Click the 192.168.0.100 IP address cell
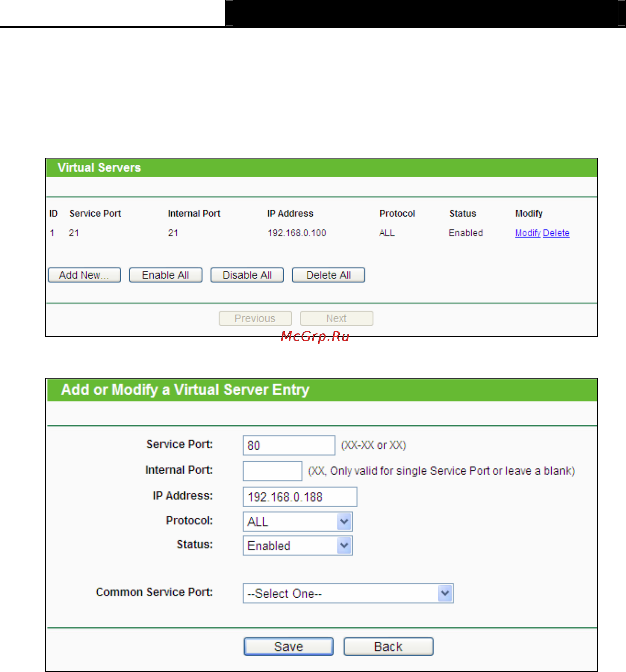The height and width of the screenshot is (672, 626). point(297,233)
